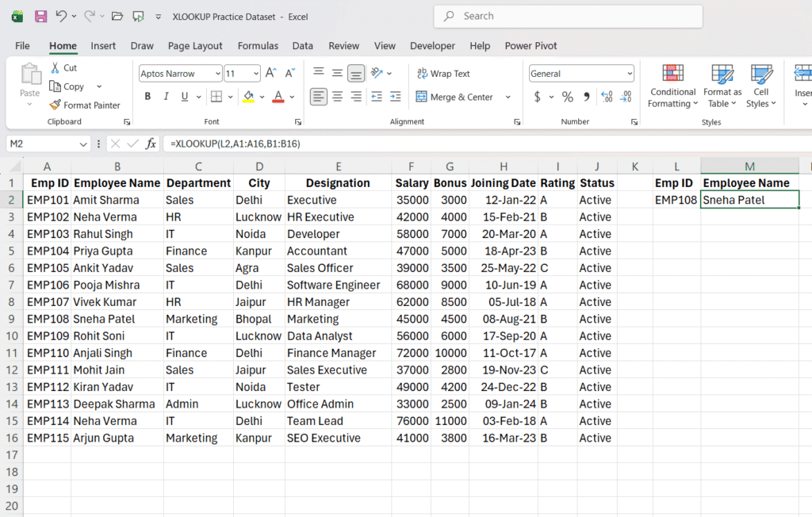
Task: Click the Search box in title bar
Action: point(568,16)
